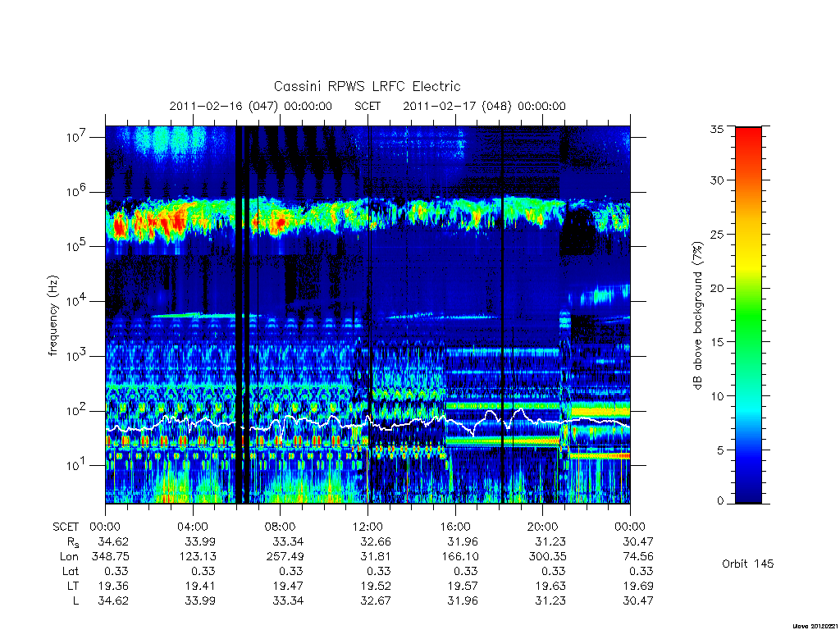The width and height of the screenshot is (840, 630).
Task: Click the colorbar tick value 20
Action: pyautogui.click(x=717, y=288)
